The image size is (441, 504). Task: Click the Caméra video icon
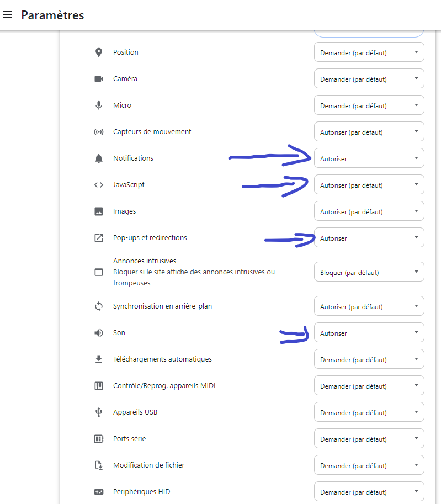pyautogui.click(x=99, y=79)
